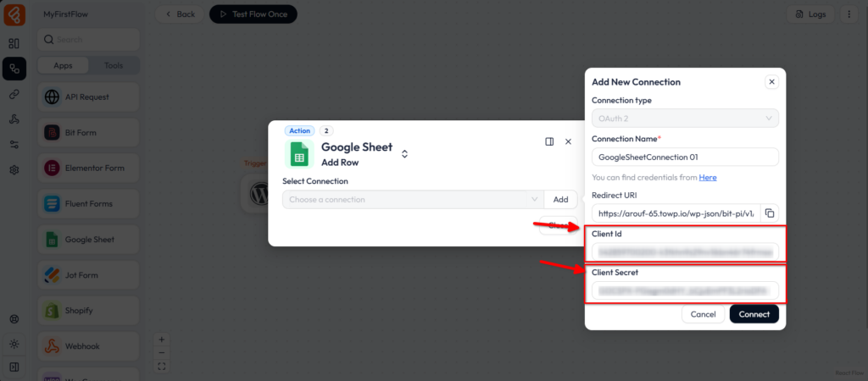
Task: Select the Elementor Form app
Action: (x=88, y=168)
